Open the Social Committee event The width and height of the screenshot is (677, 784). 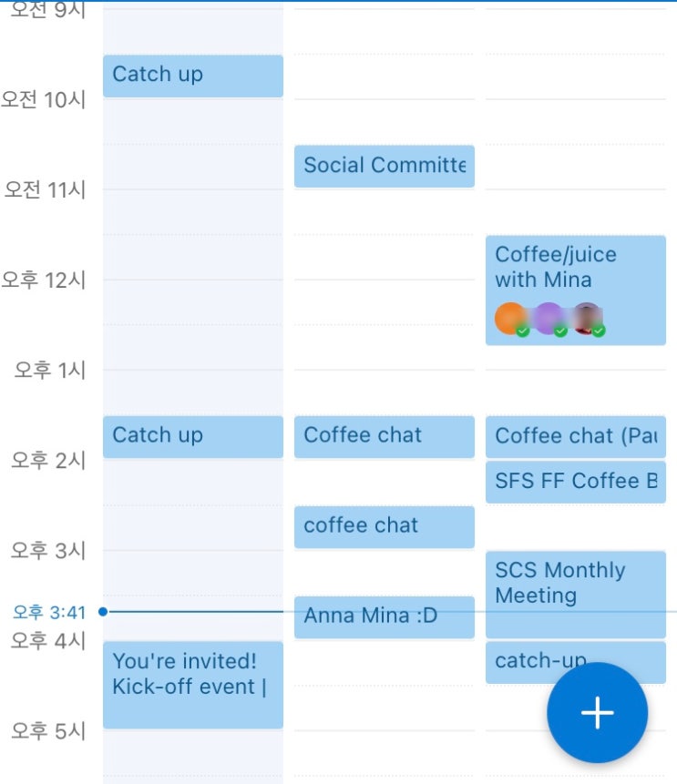pos(384,166)
